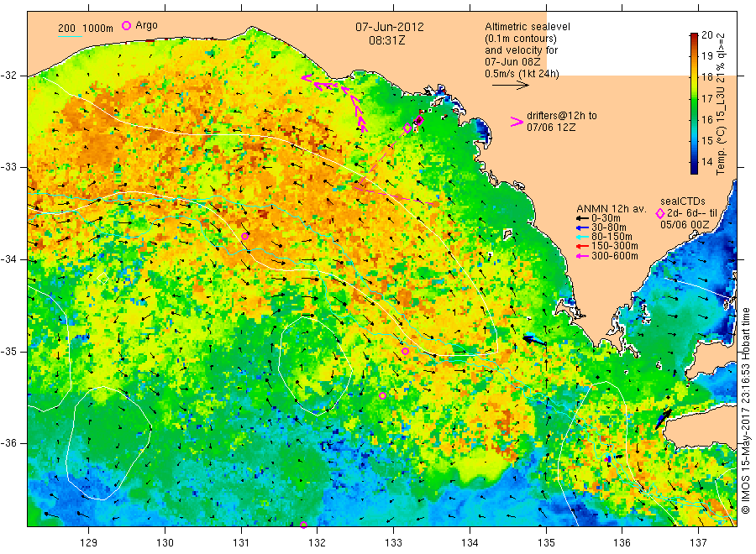
Task: Click the 'drifters@12h to' label
Action: tap(562, 116)
